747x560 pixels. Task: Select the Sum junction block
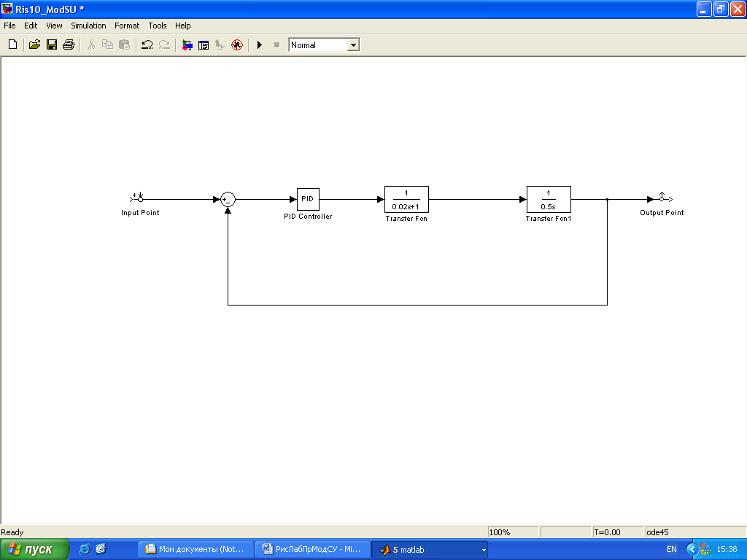(228, 199)
